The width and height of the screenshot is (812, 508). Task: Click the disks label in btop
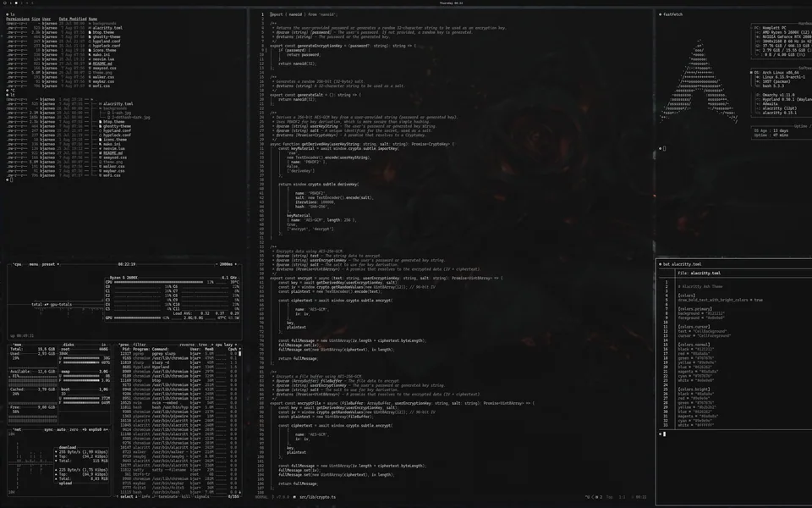pyautogui.click(x=69, y=345)
